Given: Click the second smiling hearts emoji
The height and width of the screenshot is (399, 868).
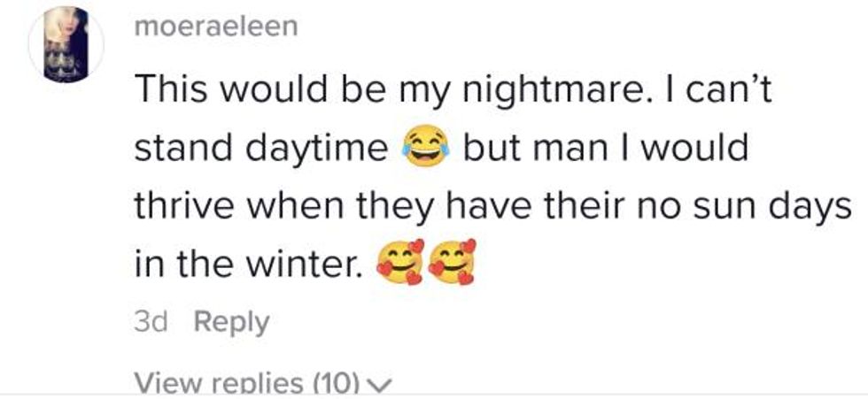Looking at the screenshot, I should (453, 262).
